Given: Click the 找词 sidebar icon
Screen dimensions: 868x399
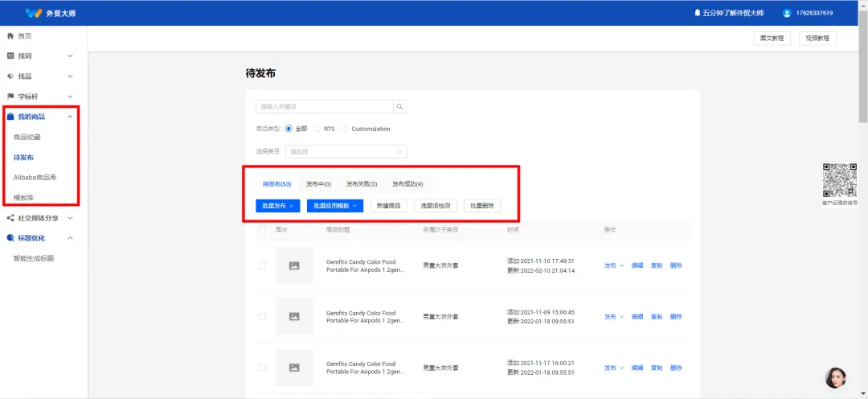Looking at the screenshot, I should [10, 56].
